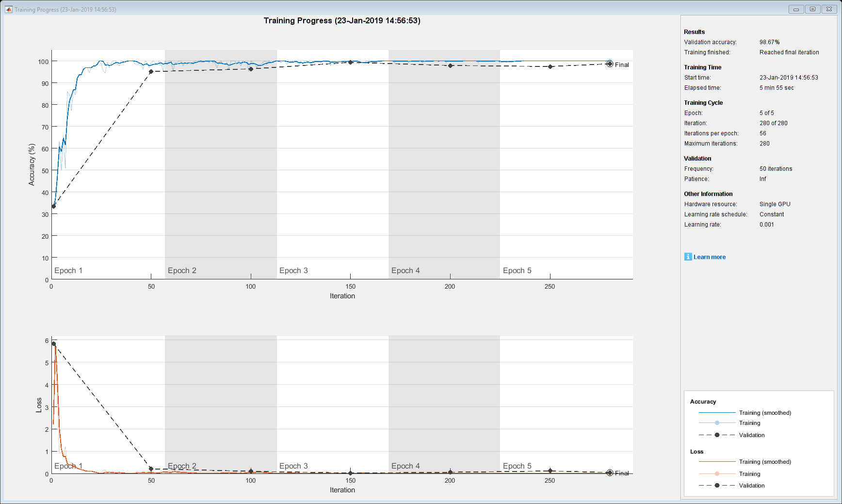Maximize the Training Progress window
This screenshot has width=842, height=504.
[812, 9]
